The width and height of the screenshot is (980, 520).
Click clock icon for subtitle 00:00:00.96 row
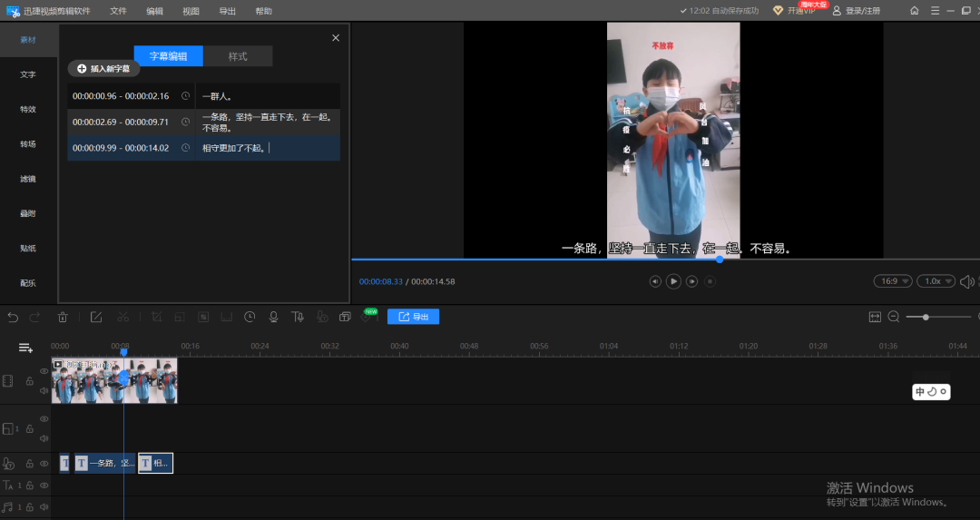tap(186, 95)
